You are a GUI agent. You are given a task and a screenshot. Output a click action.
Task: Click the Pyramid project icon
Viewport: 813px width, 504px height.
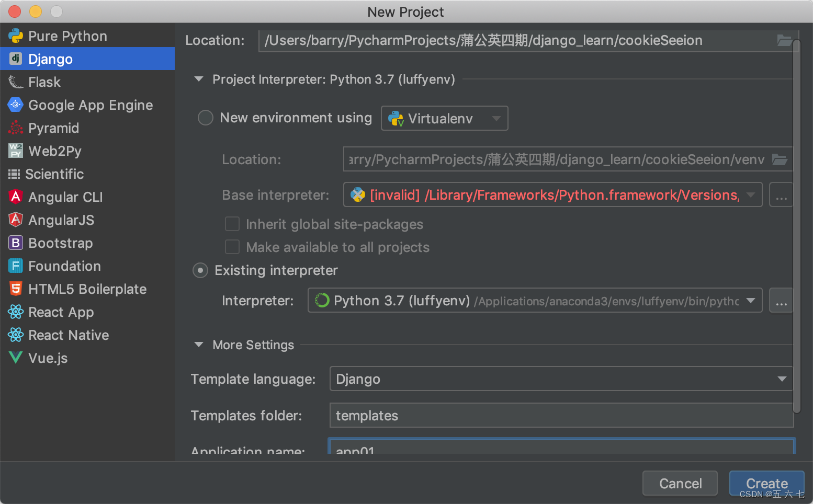[x=16, y=128]
